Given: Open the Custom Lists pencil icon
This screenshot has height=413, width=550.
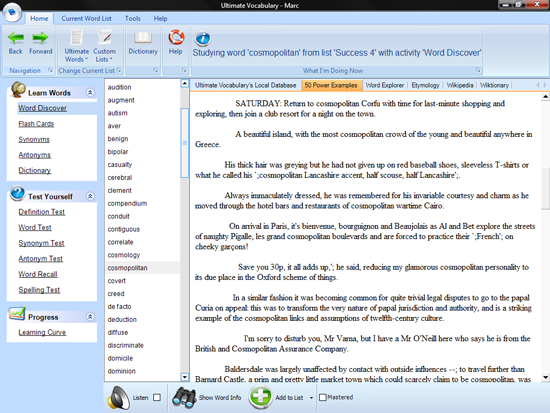Looking at the screenshot, I should 104,38.
